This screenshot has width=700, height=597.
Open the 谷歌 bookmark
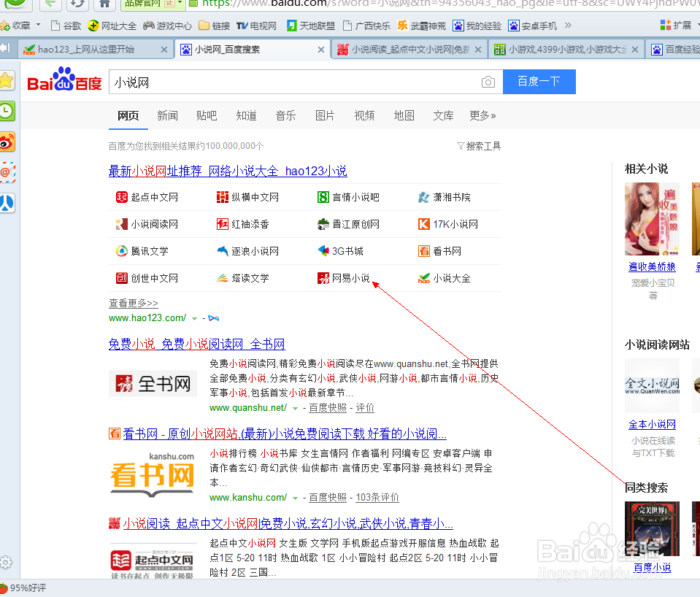coord(66,26)
